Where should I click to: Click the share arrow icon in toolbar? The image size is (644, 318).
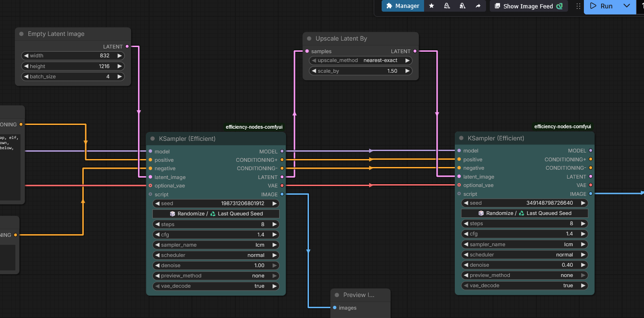tap(478, 6)
